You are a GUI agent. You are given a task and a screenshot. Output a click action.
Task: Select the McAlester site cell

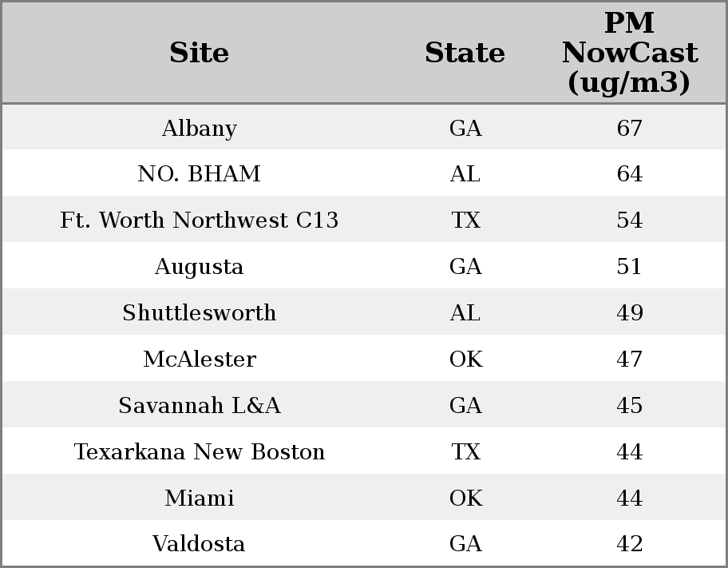(199, 359)
